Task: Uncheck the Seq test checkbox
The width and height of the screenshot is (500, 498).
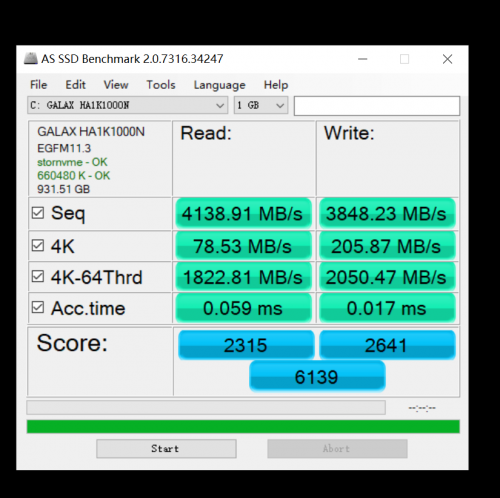Action: tap(38, 213)
